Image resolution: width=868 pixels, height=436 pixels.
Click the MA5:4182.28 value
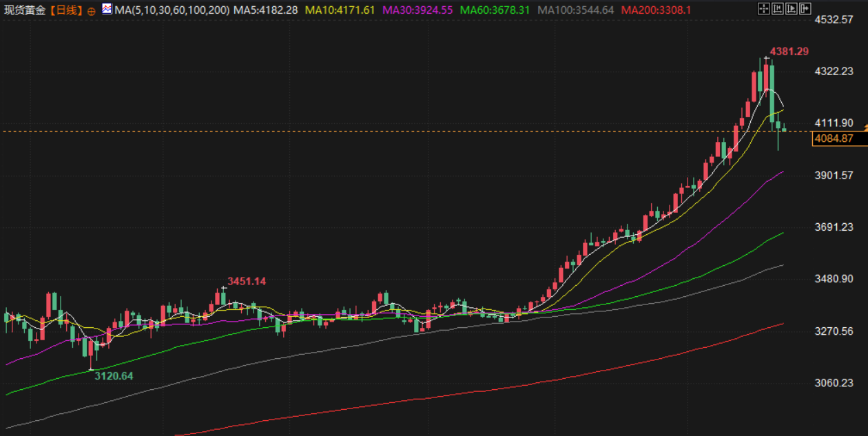(266, 10)
